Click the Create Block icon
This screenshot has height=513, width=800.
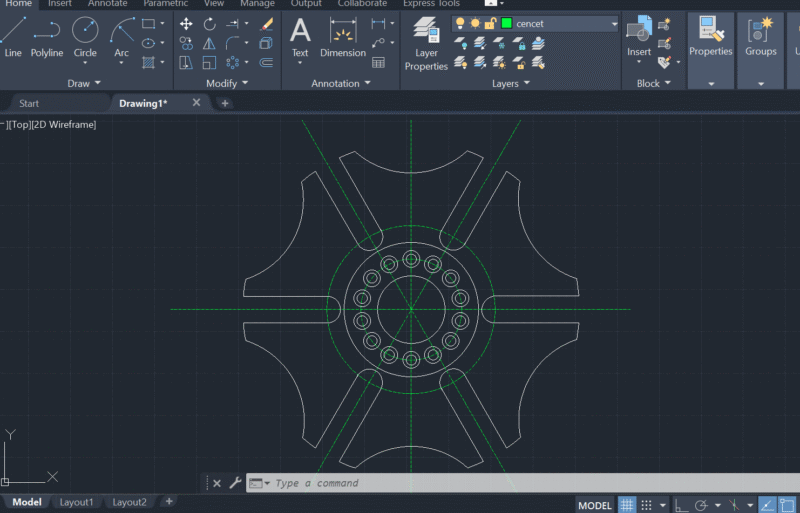click(664, 24)
